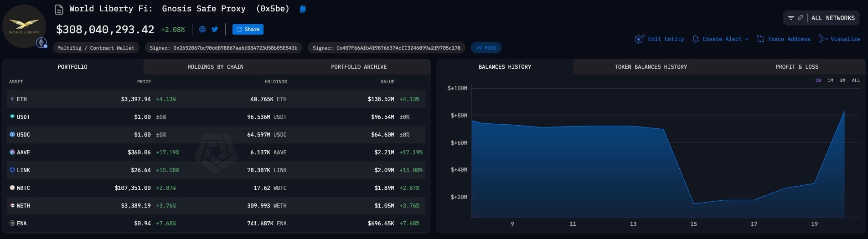Sort by the HOLDINGS column header
This screenshot has width=868, height=239.
tap(276, 81)
